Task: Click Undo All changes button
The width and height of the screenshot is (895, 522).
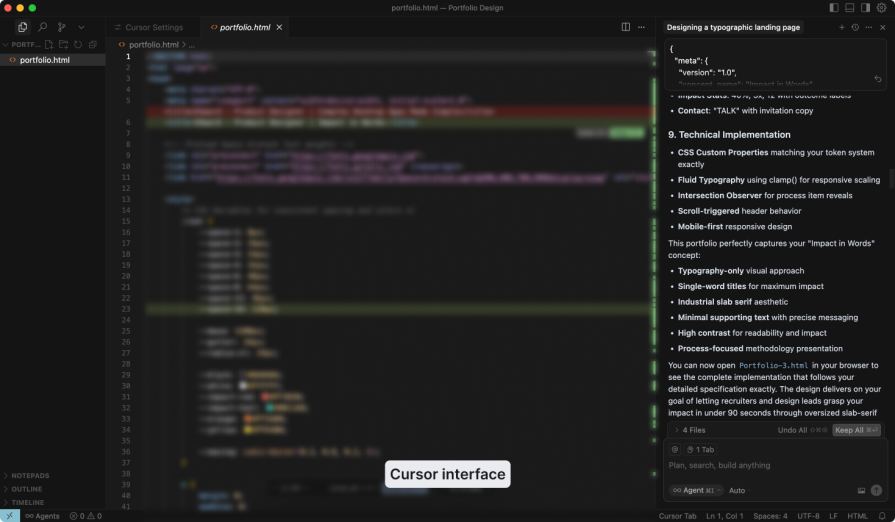Action: (x=803, y=430)
